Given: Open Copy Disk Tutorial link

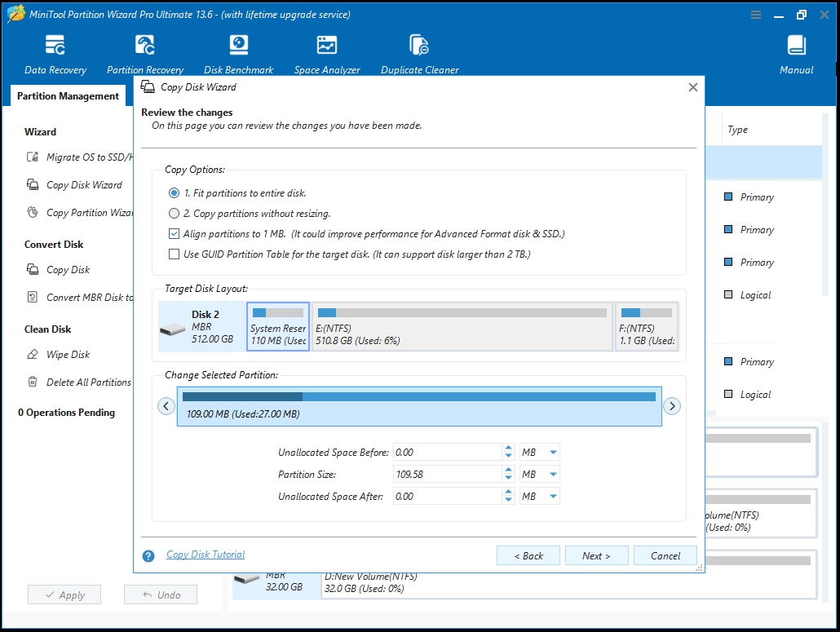Looking at the screenshot, I should pyautogui.click(x=206, y=555).
